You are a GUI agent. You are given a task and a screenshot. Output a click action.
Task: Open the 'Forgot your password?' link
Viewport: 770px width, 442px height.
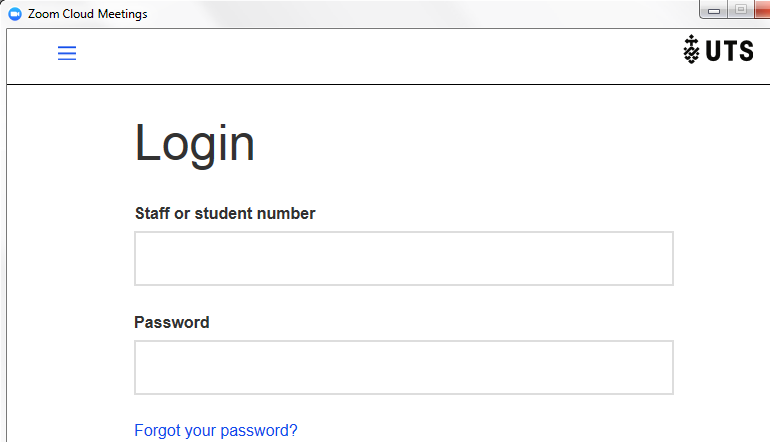[x=216, y=431]
